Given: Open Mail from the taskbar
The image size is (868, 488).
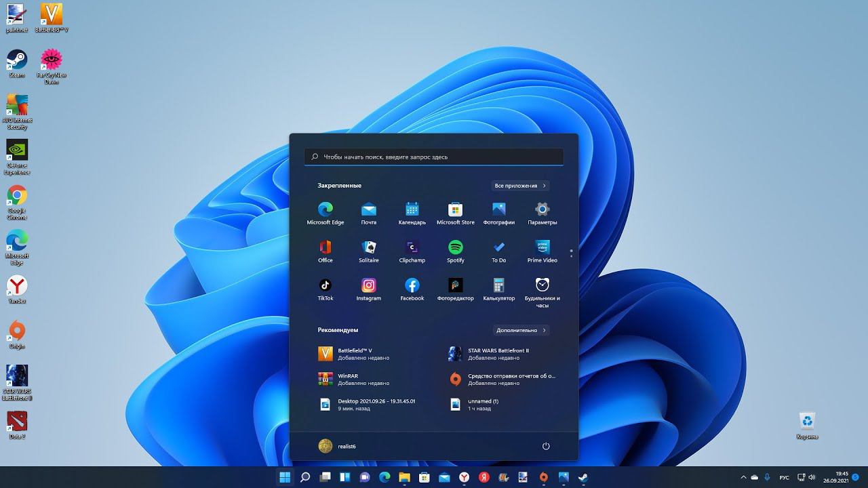Looking at the screenshot, I should point(444,477).
